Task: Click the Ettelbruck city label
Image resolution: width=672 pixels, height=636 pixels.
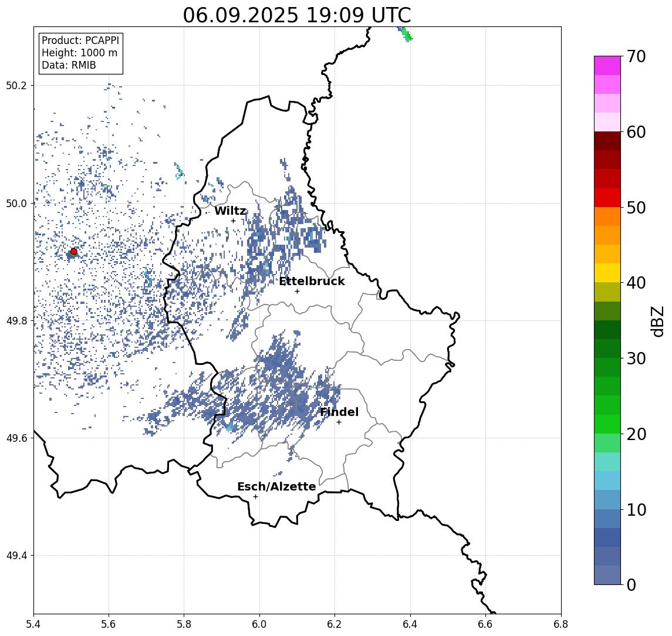Action: (312, 281)
